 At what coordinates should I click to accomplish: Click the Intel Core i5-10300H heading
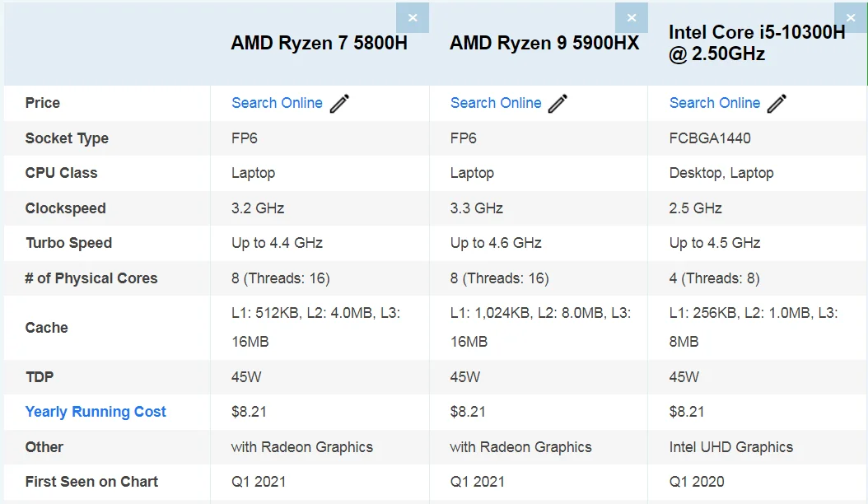(756, 44)
